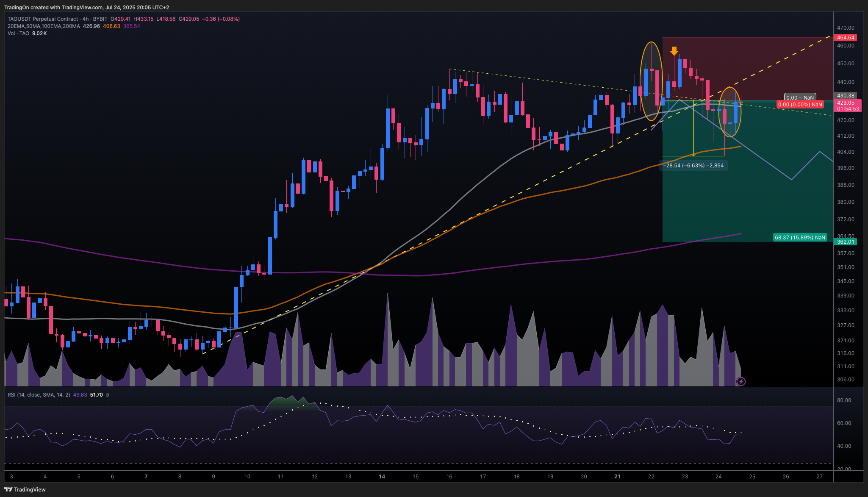868x497 pixels.
Task: Click the open price value O429.41
Action: (x=121, y=19)
